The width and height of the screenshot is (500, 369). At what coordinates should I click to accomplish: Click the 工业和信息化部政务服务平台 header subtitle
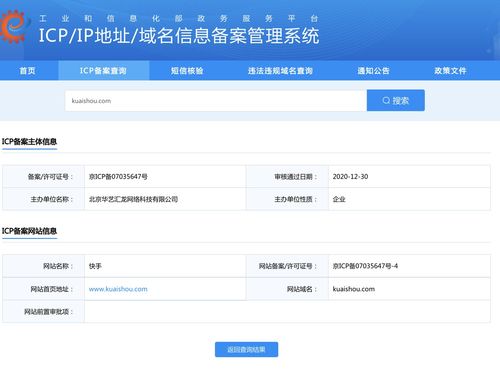click(179, 18)
